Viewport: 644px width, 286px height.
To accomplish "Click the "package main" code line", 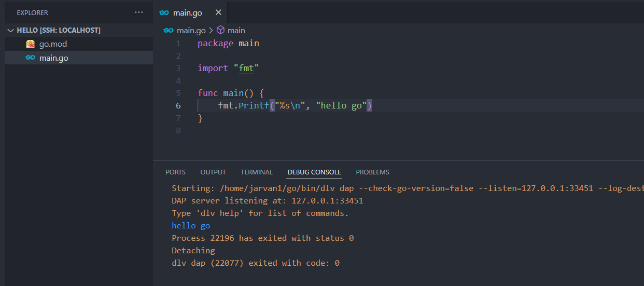I will (228, 43).
